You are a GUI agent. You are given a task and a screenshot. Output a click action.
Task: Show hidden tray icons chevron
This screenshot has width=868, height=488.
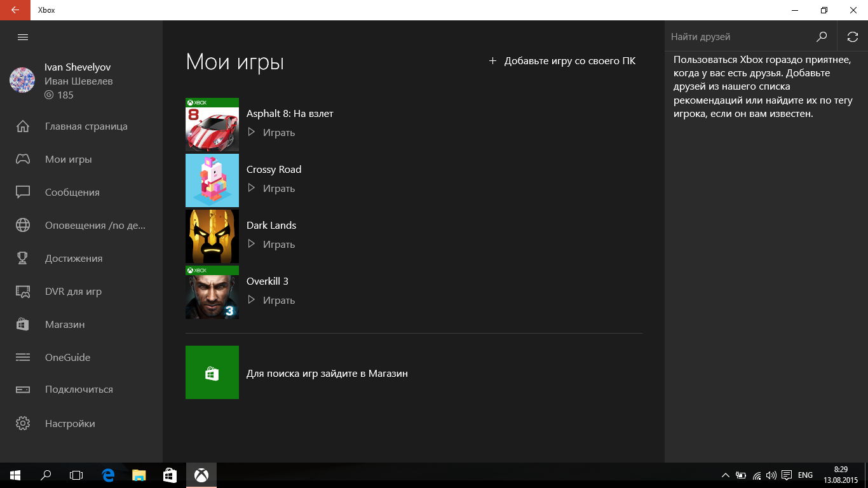pyautogui.click(x=726, y=475)
